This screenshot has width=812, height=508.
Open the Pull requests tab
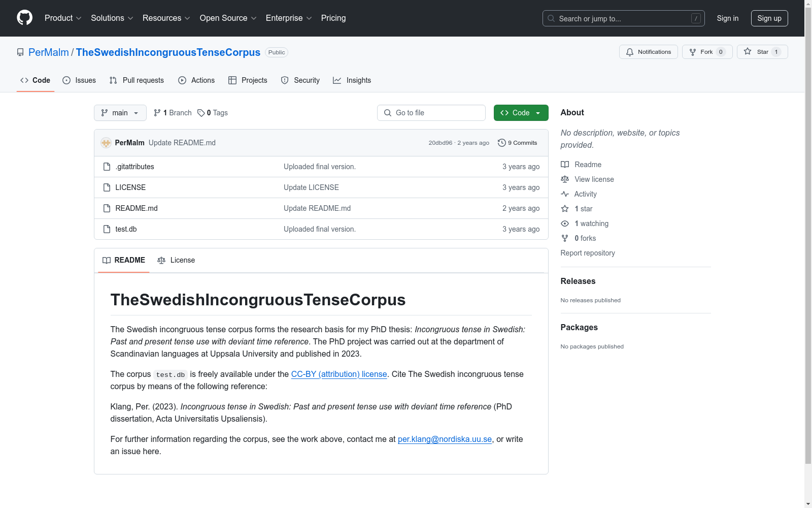(137, 80)
